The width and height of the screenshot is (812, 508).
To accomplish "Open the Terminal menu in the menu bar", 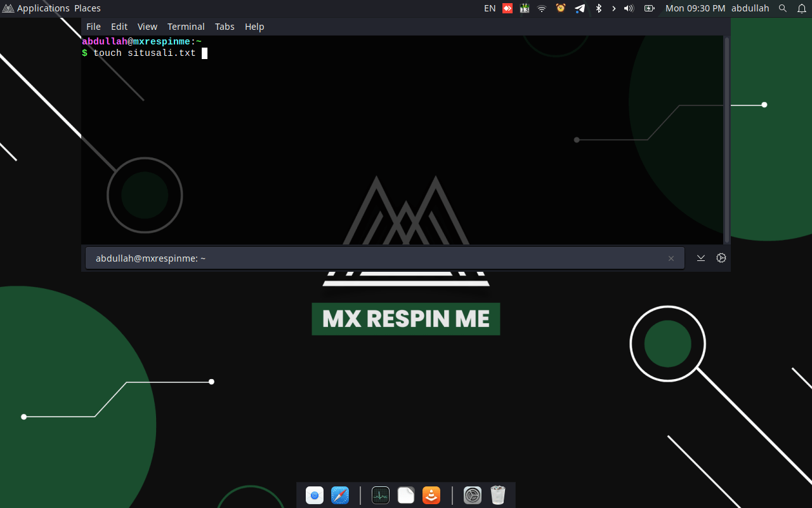I will pos(186,27).
